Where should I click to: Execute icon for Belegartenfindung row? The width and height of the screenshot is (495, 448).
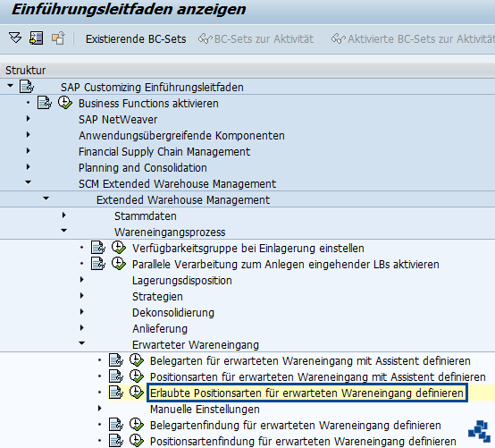tap(137, 425)
